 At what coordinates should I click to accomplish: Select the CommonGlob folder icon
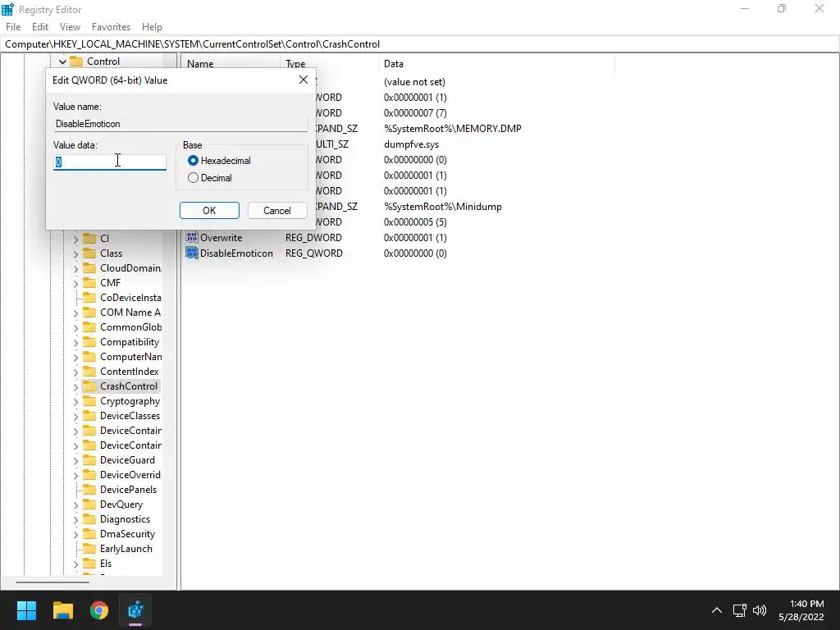tap(89, 326)
